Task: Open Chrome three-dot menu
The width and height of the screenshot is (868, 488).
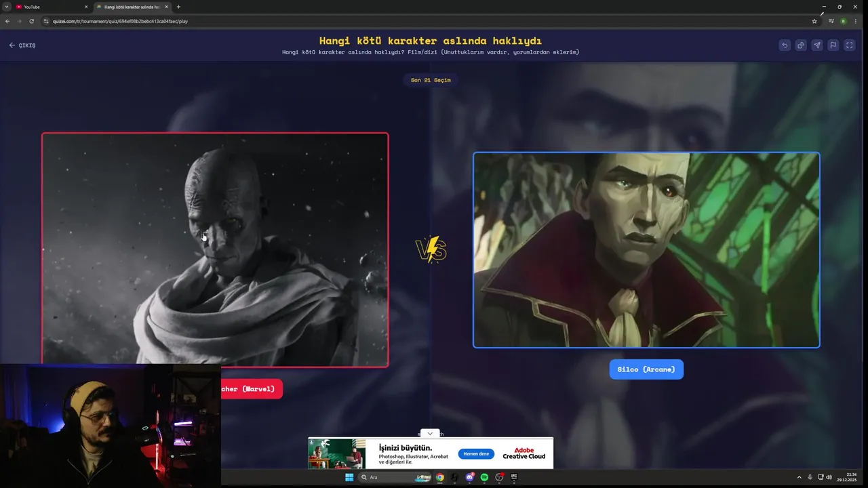Action: coord(855,21)
